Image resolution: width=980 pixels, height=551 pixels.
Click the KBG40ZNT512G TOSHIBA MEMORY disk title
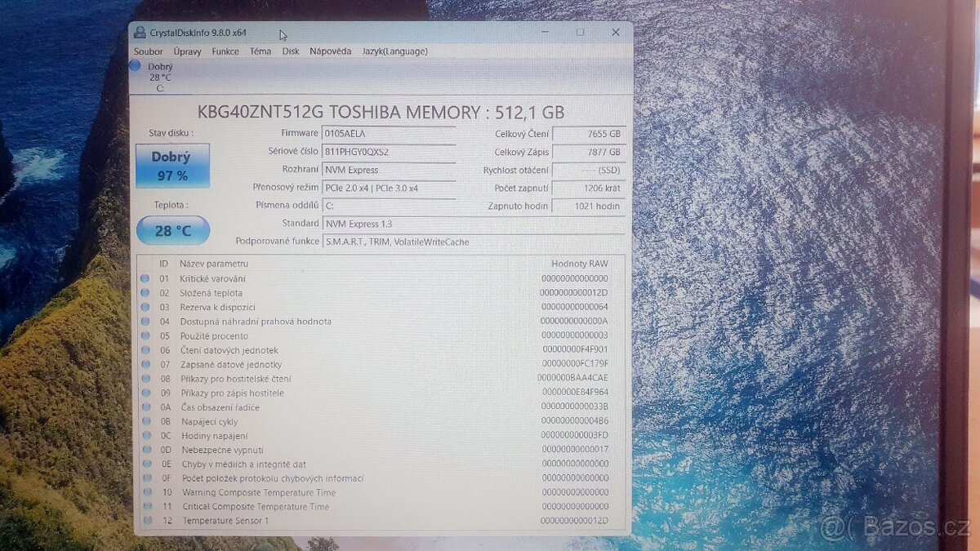click(381, 113)
